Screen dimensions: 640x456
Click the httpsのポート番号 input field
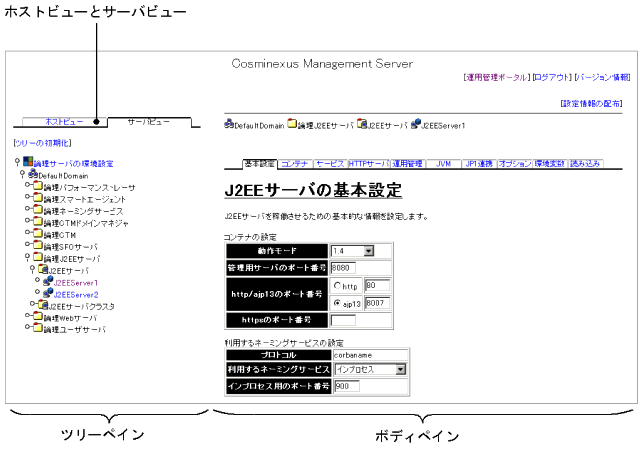point(343,320)
